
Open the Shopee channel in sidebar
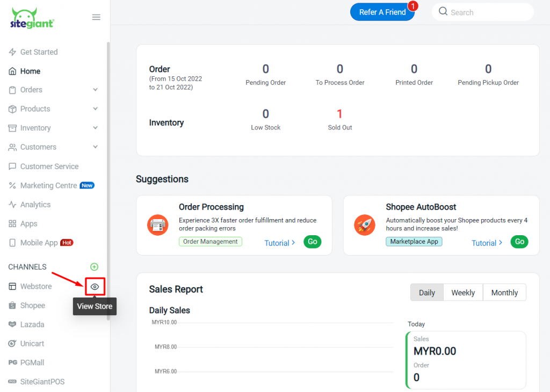[32, 306]
